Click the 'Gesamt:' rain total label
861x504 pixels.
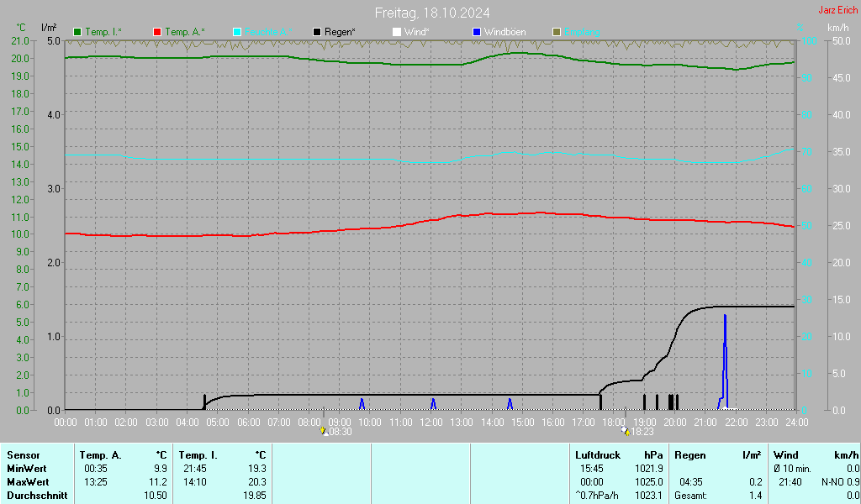pos(691,496)
